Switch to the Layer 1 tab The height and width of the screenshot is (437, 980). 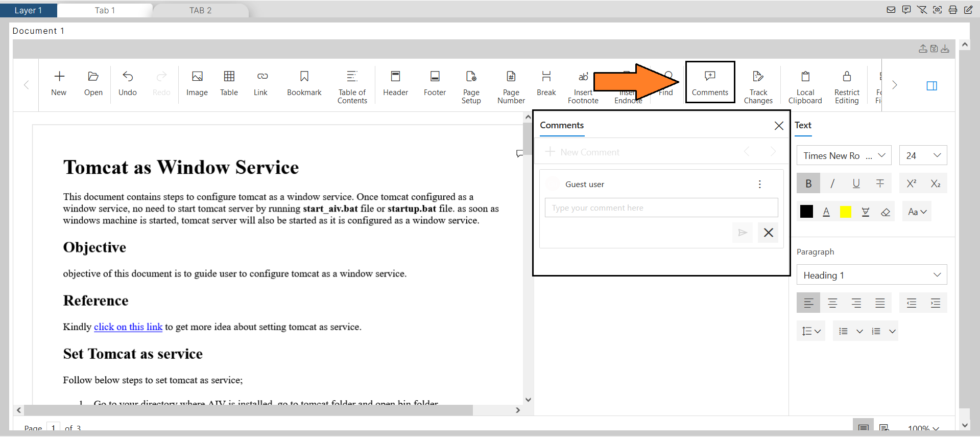pos(28,10)
